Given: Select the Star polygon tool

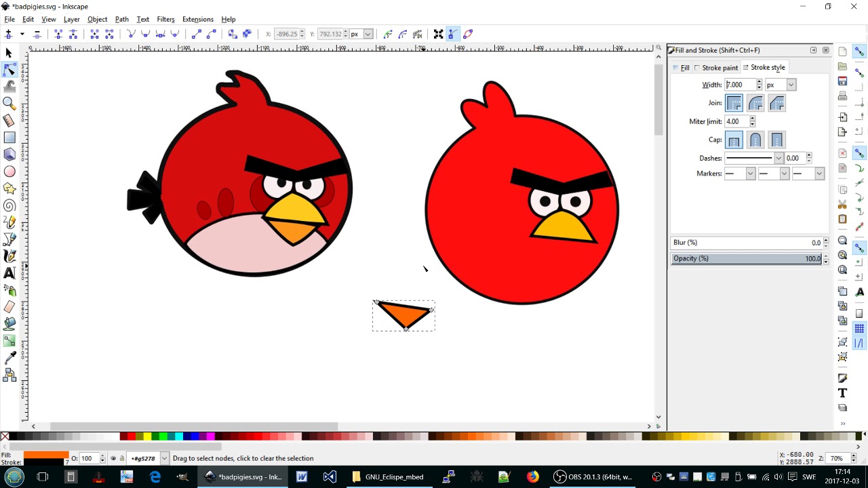Looking at the screenshot, I should click(x=9, y=188).
